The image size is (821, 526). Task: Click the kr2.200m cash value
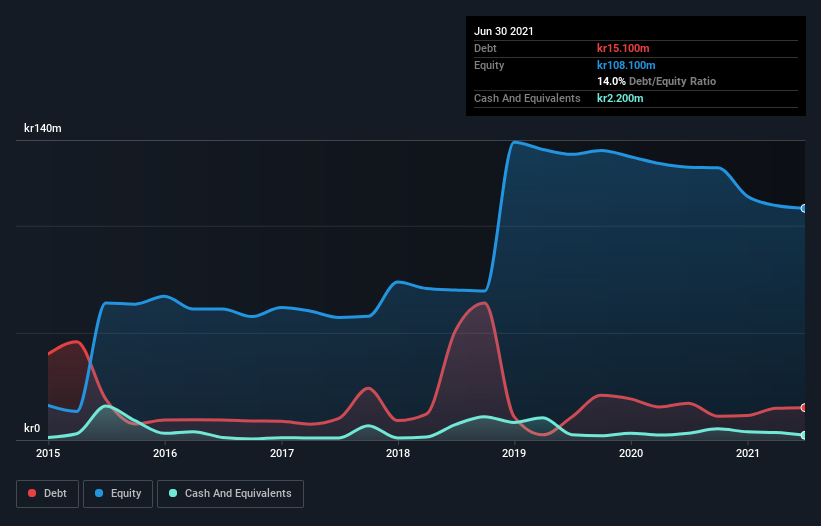click(620, 98)
